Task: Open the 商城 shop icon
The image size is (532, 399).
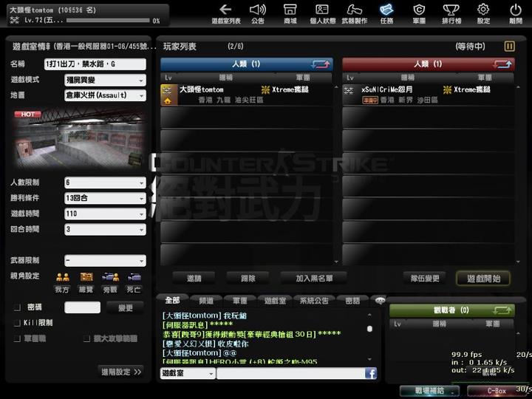Action: point(290,13)
